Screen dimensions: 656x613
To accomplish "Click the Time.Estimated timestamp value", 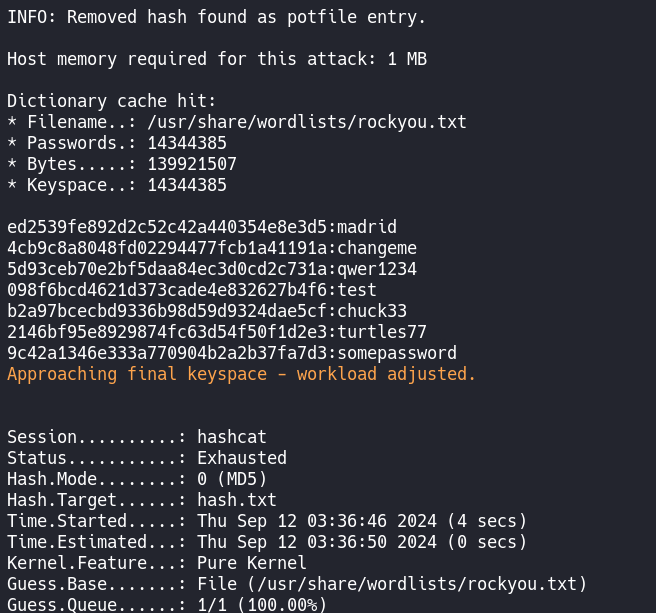I will point(361,542).
